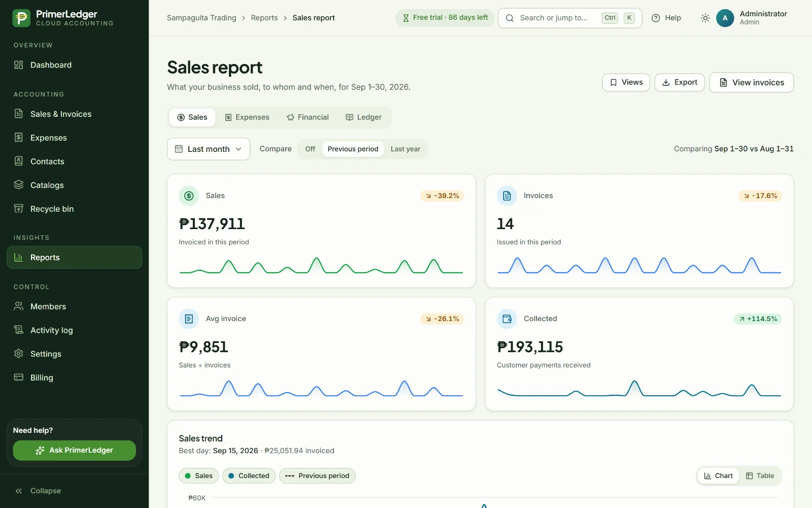Click the Avg invoice card icon
The image size is (812, 508).
189,319
